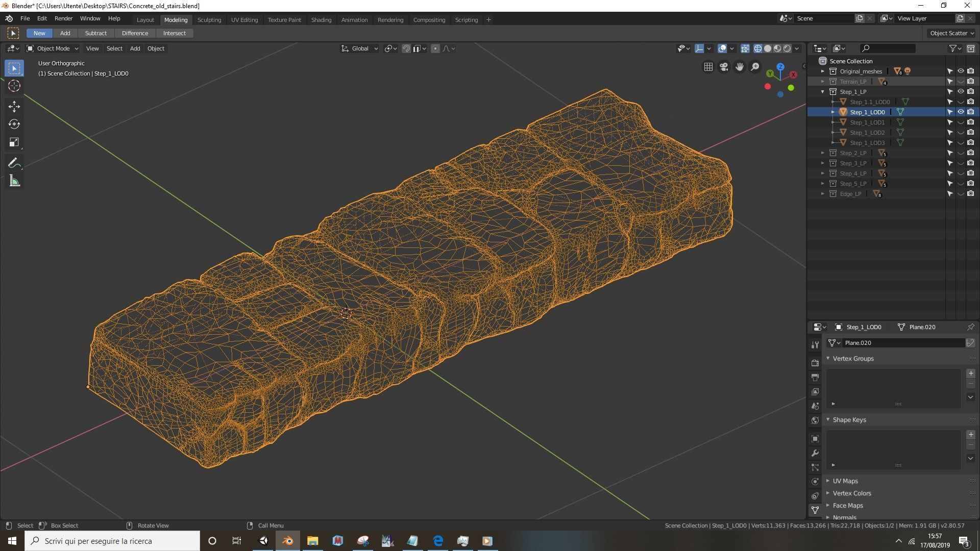Open the Physics properties tab
Viewport: 980px width, 551px height.
[815, 482]
